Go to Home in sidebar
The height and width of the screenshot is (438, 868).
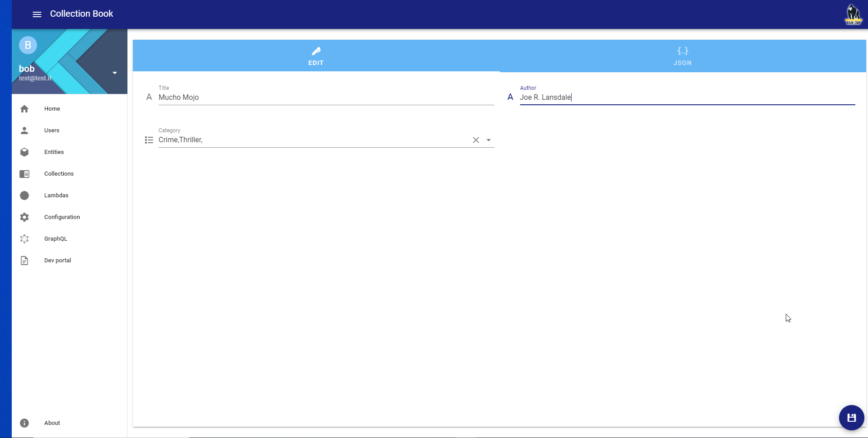click(70, 109)
